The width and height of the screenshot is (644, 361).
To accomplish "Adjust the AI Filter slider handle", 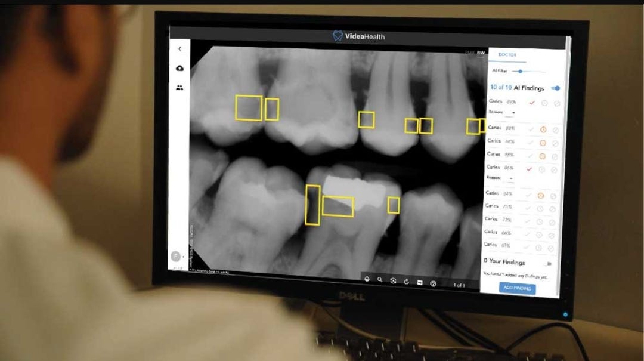I will click(520, 72).
